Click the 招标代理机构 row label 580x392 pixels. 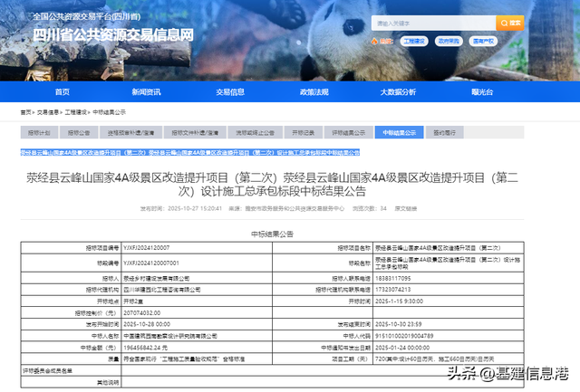tap(102, 290)
